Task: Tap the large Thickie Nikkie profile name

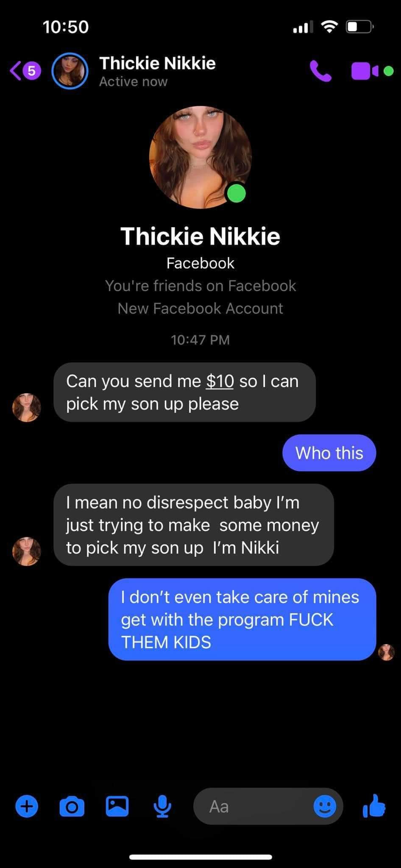Action: click(x=200, y=236)
